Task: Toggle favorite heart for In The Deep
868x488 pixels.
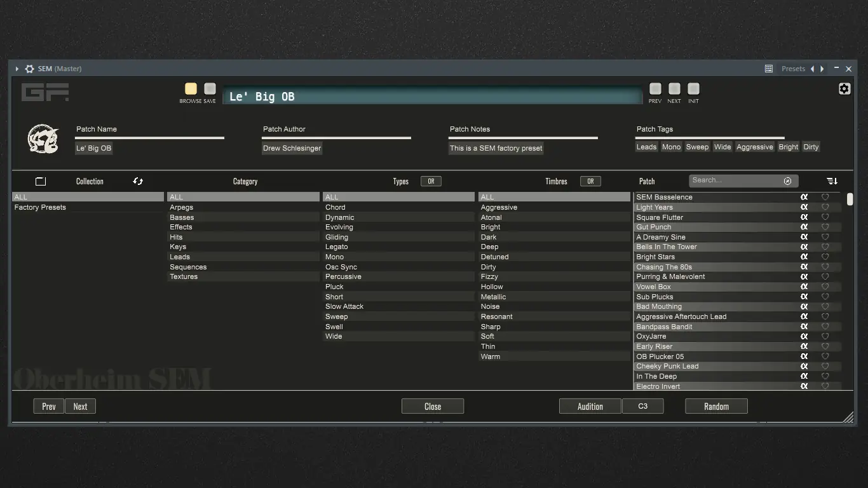Action: [x=825, y=376]
